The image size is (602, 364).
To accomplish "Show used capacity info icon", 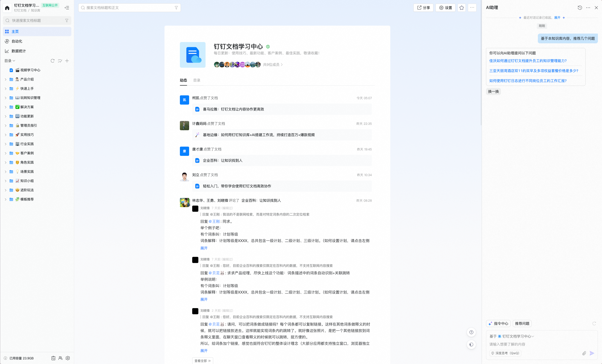I will 5,358.
